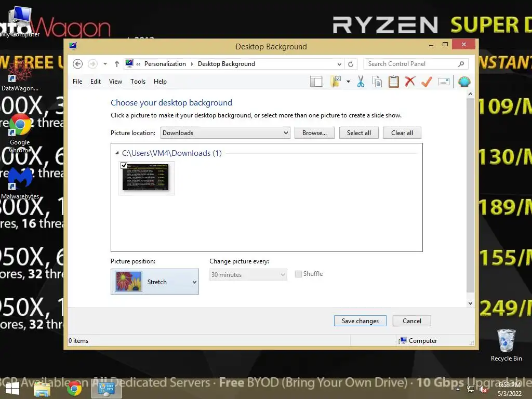
Task: Click the window icon in title bar
Action: [x=73, y=46]
